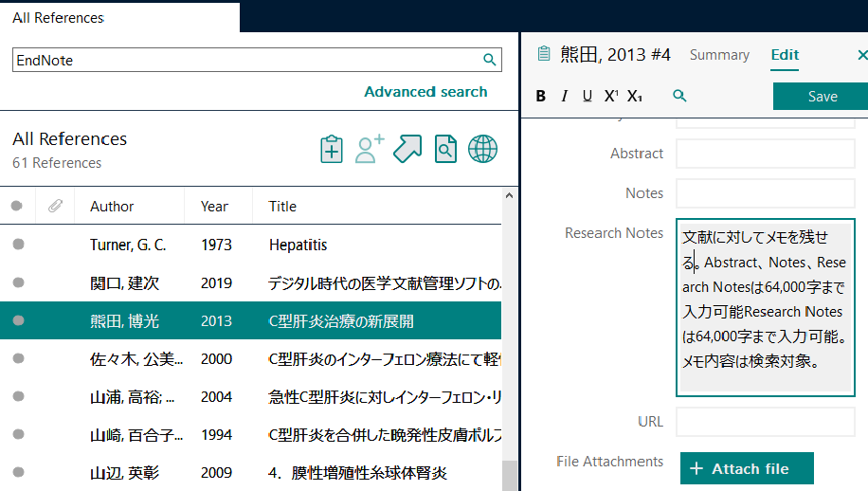Toggle read status dot for Turner, G. C.
868x491 pixels.
18,245
